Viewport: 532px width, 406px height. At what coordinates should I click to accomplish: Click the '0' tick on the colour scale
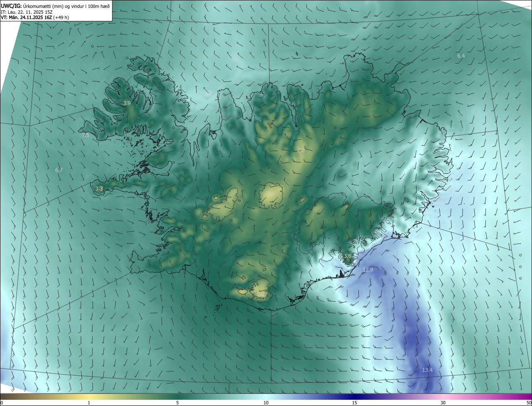(x=2, y=403)
